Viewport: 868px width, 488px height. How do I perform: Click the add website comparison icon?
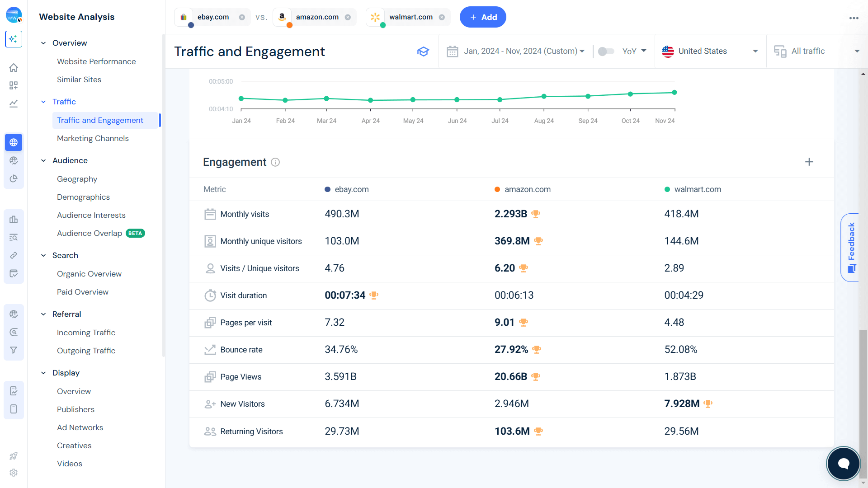click(x=483, y=17)
